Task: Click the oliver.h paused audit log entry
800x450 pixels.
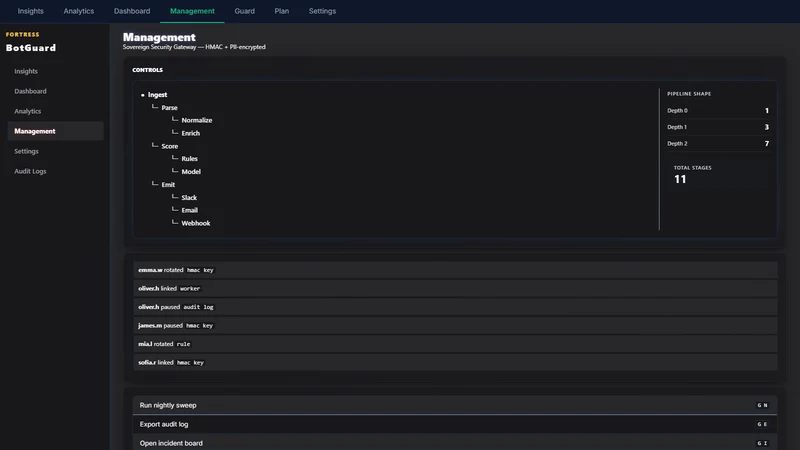Action: point(455,307)
